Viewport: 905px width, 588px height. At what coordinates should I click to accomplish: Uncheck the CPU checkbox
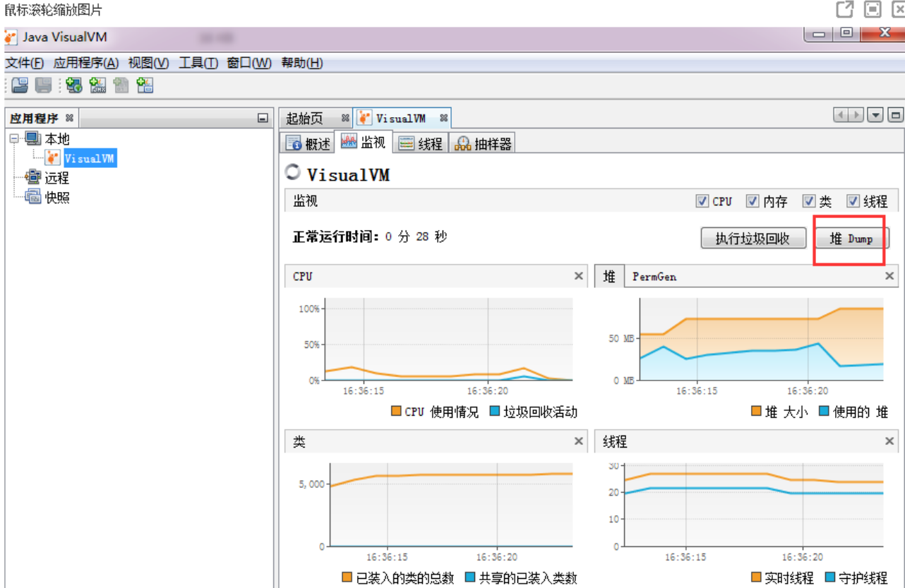click(x=702, y=201)
